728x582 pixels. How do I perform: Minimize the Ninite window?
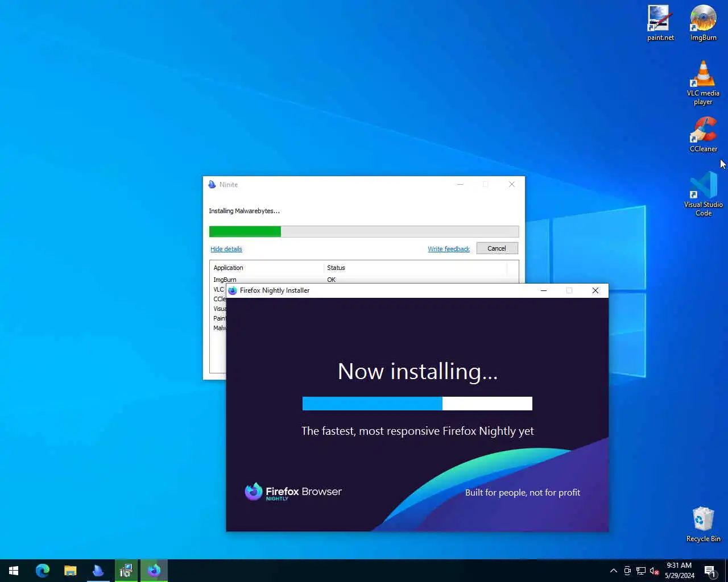[x=460, y=184]
